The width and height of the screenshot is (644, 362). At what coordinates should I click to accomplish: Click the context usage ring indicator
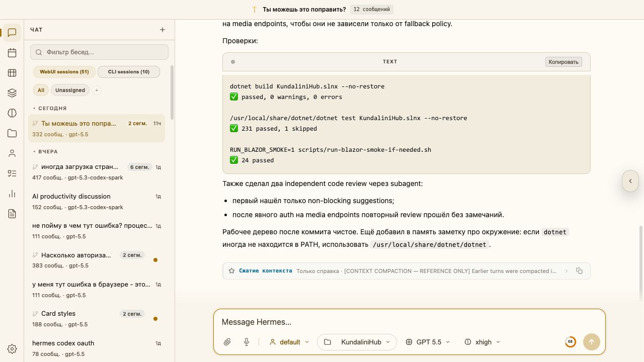570,342
